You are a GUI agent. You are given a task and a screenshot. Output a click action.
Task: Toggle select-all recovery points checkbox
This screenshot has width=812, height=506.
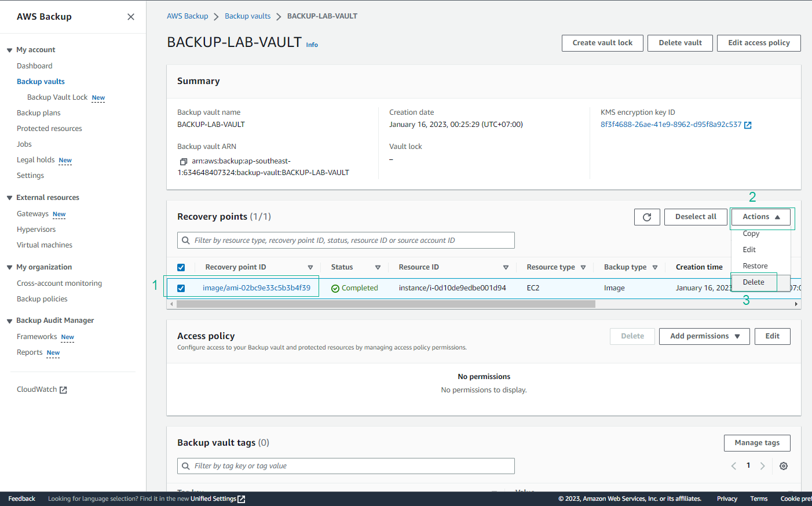(x=181, y=268)
